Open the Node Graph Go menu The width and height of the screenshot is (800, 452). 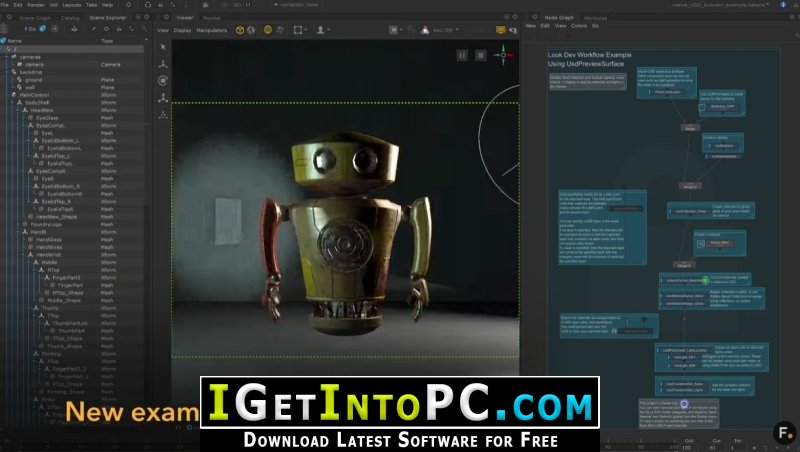tap(595, 26)
